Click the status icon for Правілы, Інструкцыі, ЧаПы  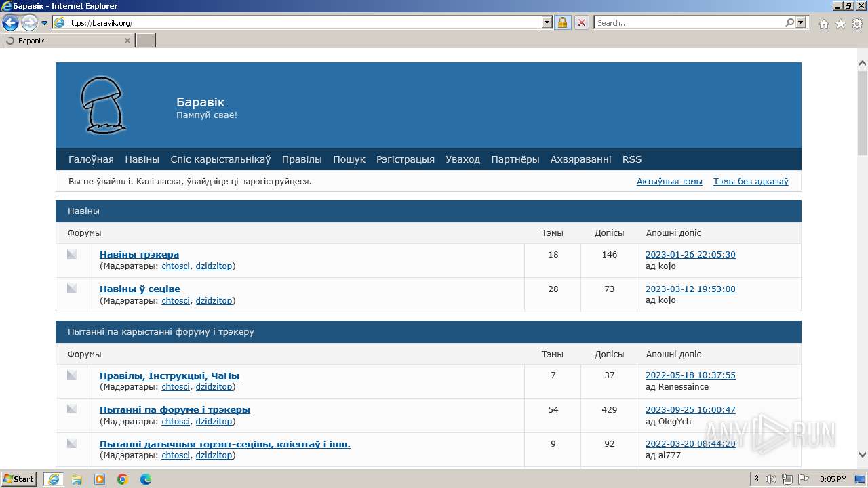[x=72, y=375]
